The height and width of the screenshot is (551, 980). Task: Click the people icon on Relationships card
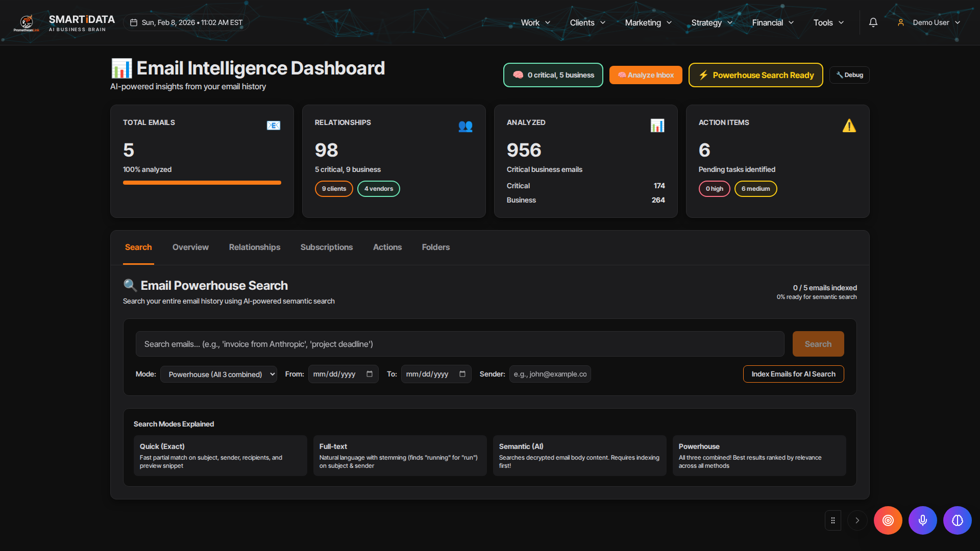(x=465, y=127)
